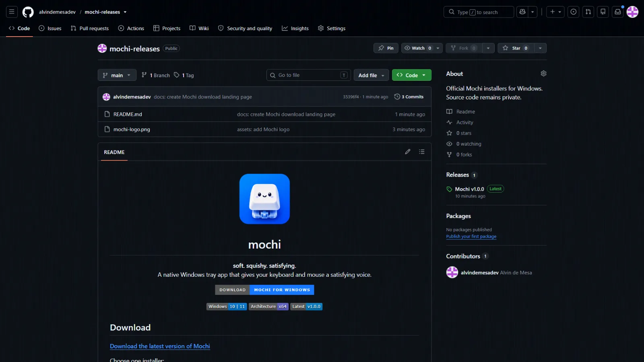Open the 'assets: add Mochi logo' commit
The height and width of the screenshot is (362, 644).
pyautogui.click(x=263, y=130)
